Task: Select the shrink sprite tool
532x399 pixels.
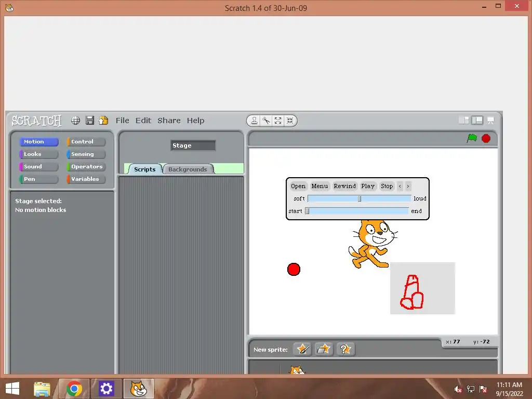Action: [x=290, y=121]
